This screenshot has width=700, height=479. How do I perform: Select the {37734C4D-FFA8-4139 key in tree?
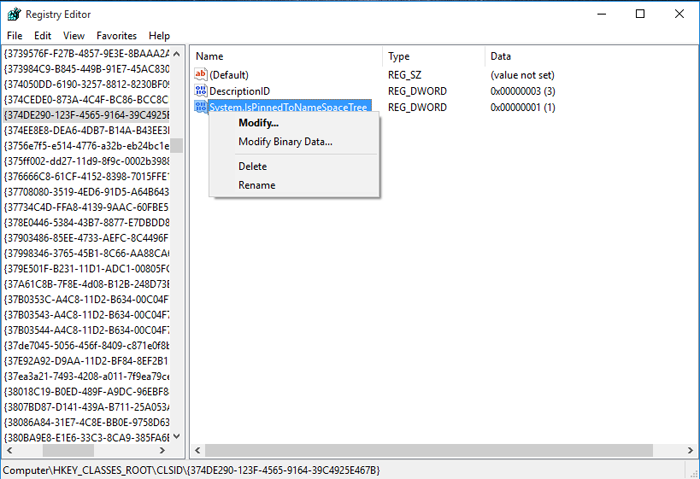pos(87,207)
